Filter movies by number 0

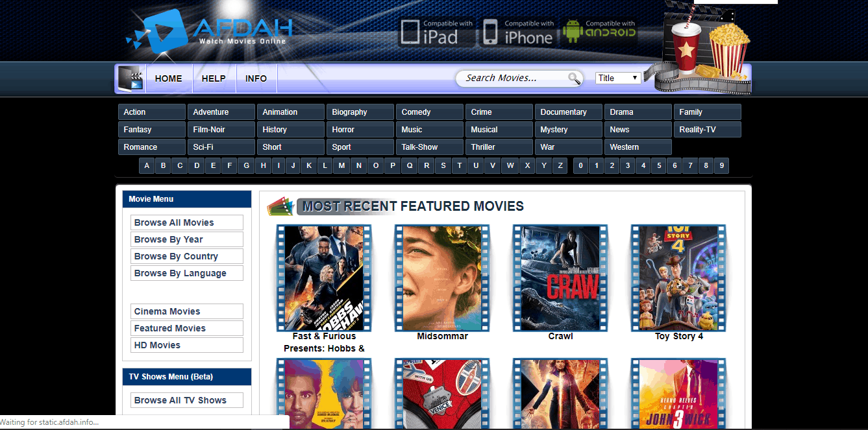[x=580, y=166]
